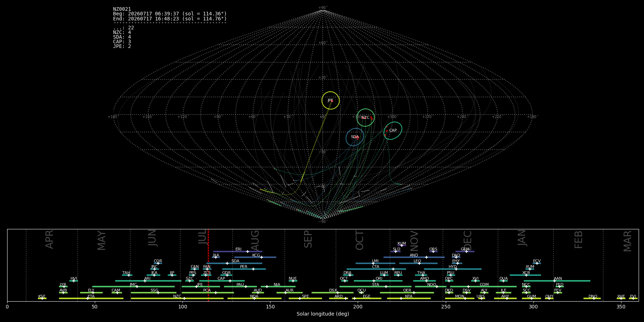This screenshot has width=644, height=322.
Task: Select the GEM shower peak marker
Action: point(467,252)
